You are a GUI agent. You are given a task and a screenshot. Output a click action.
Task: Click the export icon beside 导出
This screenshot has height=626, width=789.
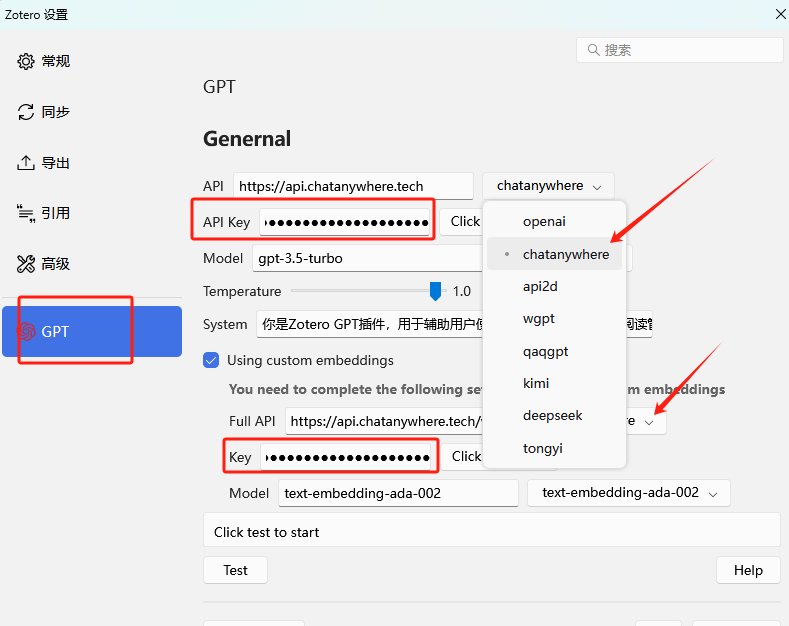(x=26, y=163)
